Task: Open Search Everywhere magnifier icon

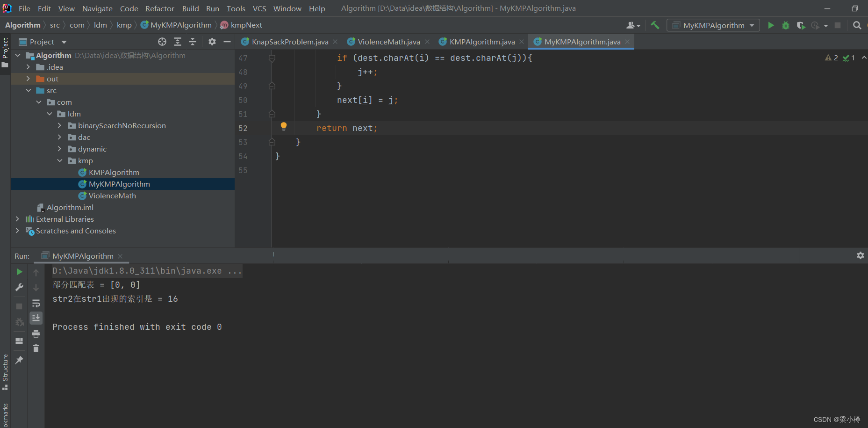Action: point(857,25)
